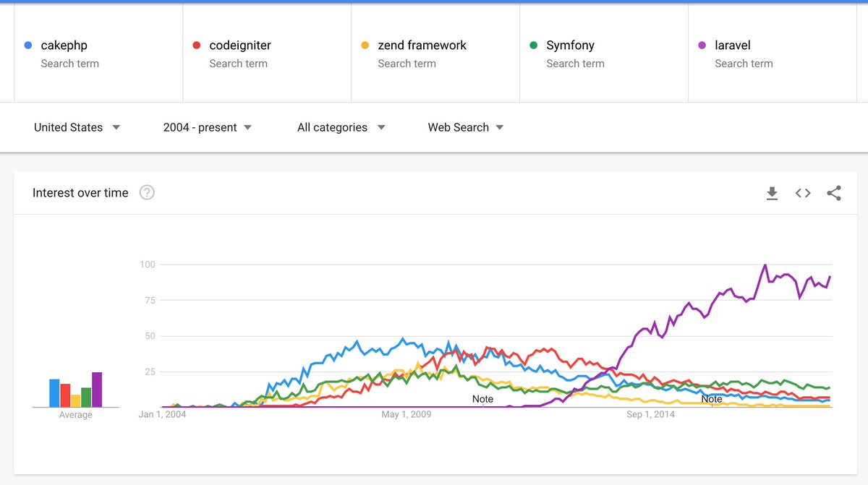The height and width of the screenshot is (485, 868).
Task: Click the purple dot next to laravel
Action: [702, 46]
